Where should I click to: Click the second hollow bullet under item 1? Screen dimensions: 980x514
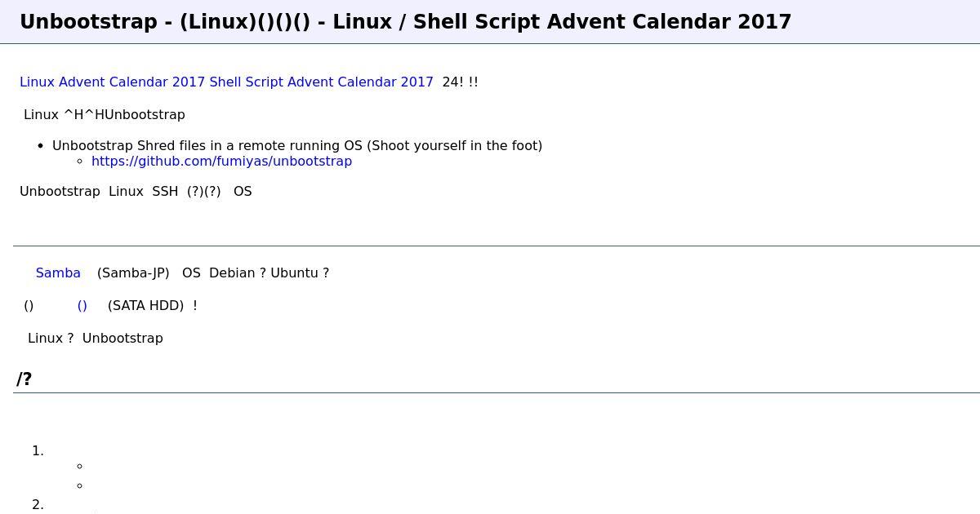[79, 486]
